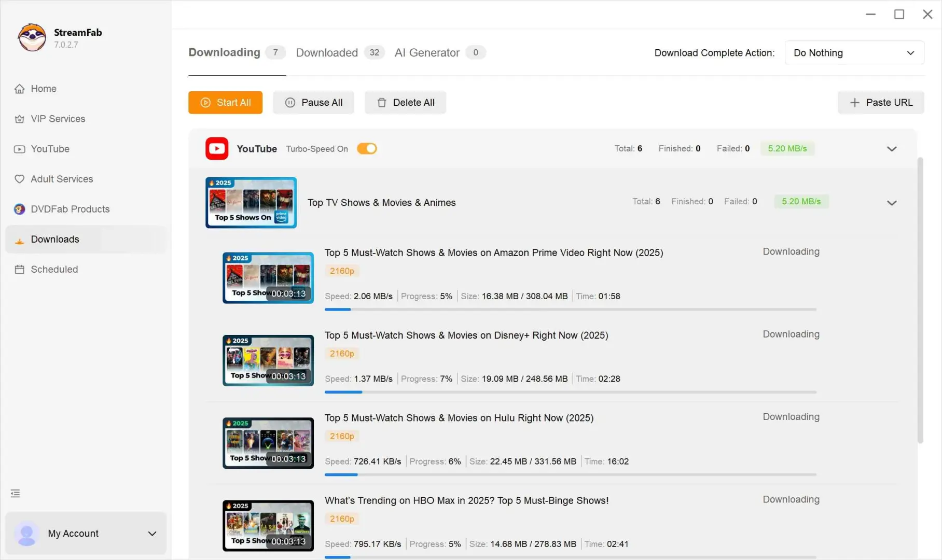The image size is (942, 560).
Task: Click the Top TV Shows & Movies & Animes title
Action: coord(382,203)
